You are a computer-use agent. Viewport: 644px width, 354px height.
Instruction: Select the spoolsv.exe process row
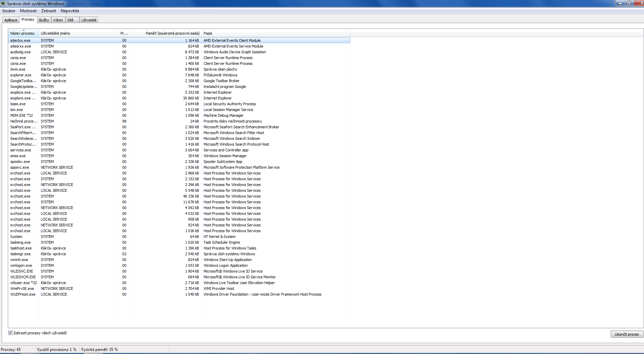tap(179, 162)
